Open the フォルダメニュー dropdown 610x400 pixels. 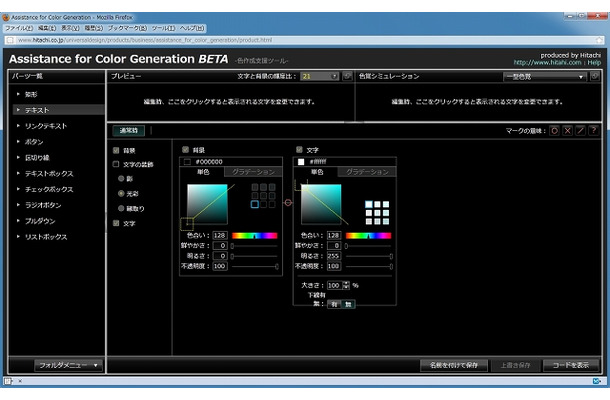68,365
